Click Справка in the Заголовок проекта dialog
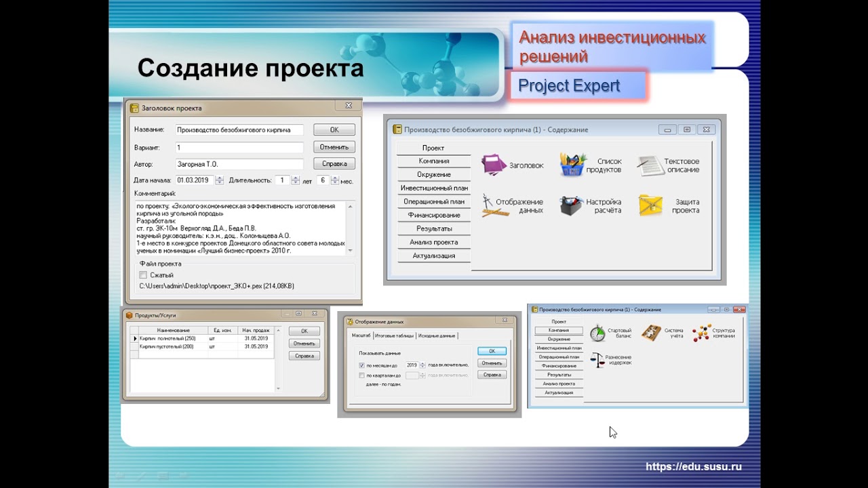This screenshot has width=868, height=488. click(334, 163)
